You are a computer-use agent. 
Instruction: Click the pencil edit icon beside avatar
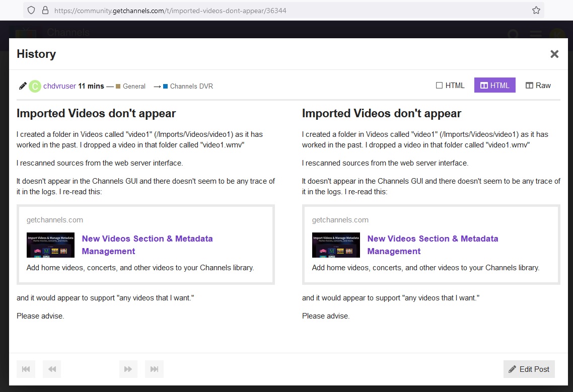tap(23, 86)
